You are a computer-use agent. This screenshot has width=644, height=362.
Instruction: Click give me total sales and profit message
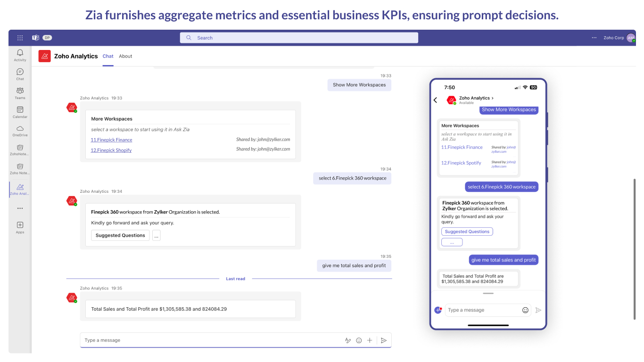pos(354,265)
